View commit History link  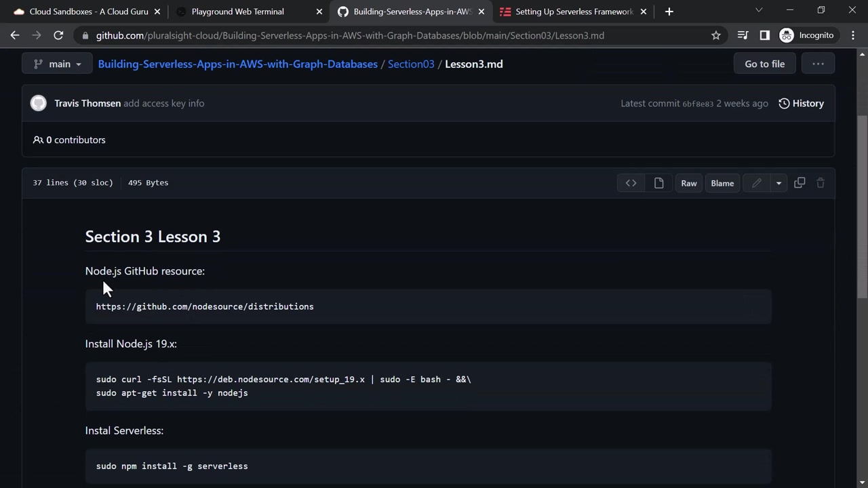(801, 103)
